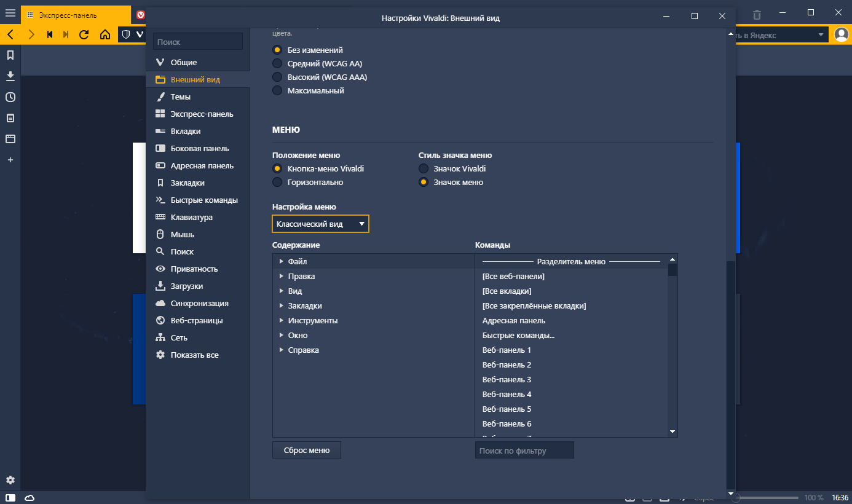Click the Поиск по фильтру input field
The image size is (852, 504).
524,450
